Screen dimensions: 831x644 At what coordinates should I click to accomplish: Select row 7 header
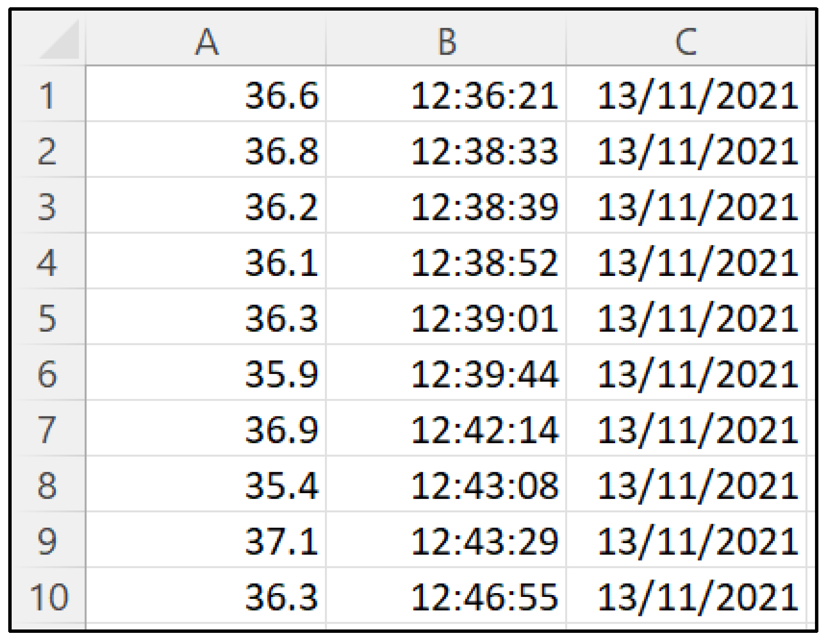(47, 430)
